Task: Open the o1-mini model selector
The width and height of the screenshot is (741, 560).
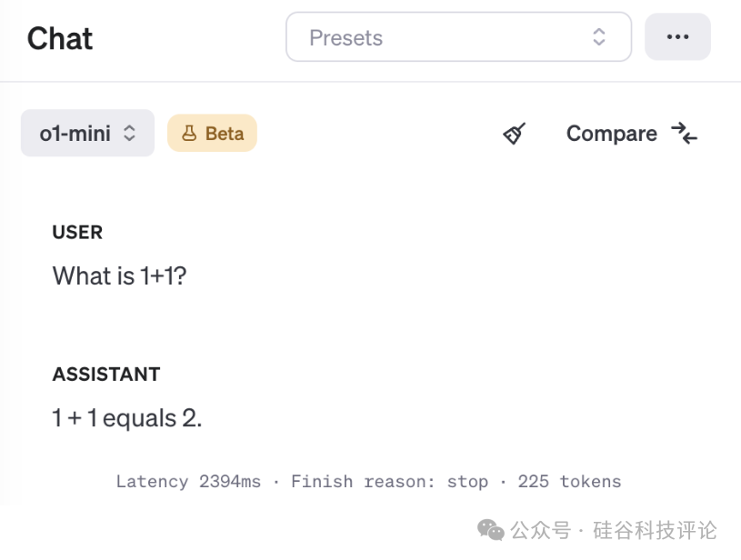Action: click(x=87, y=134)
